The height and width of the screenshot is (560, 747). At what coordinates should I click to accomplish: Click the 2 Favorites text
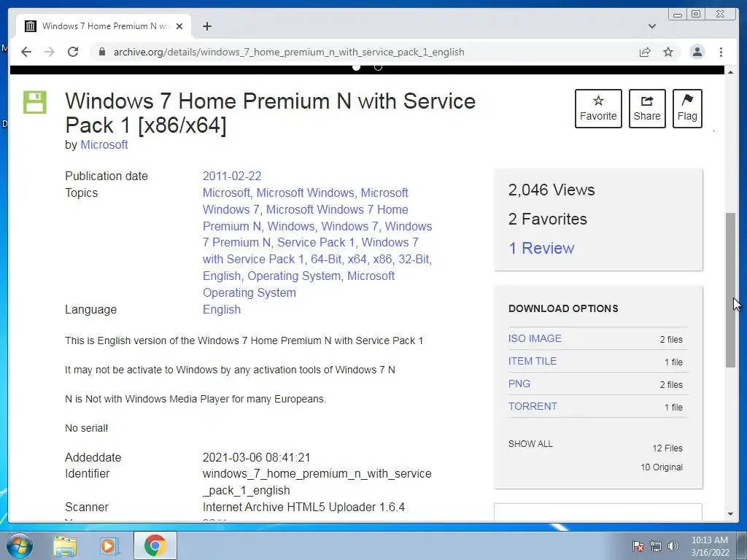(547, 219)
